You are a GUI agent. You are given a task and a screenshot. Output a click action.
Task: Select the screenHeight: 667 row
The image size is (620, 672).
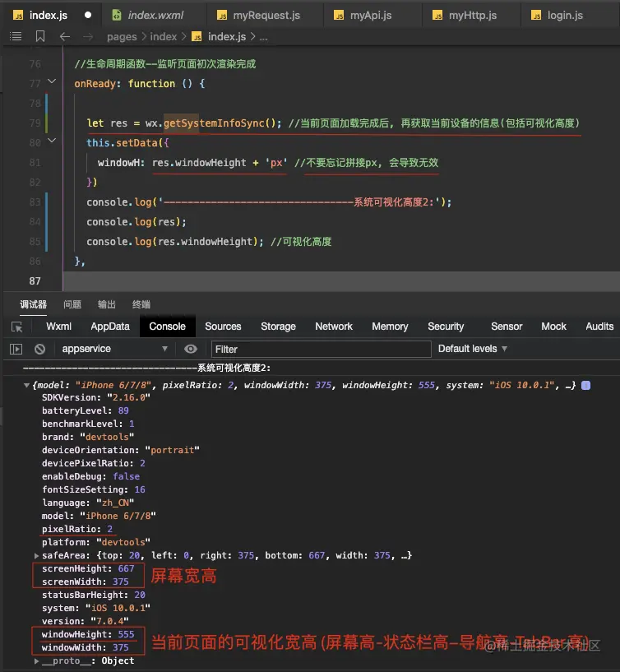point(88,568)
